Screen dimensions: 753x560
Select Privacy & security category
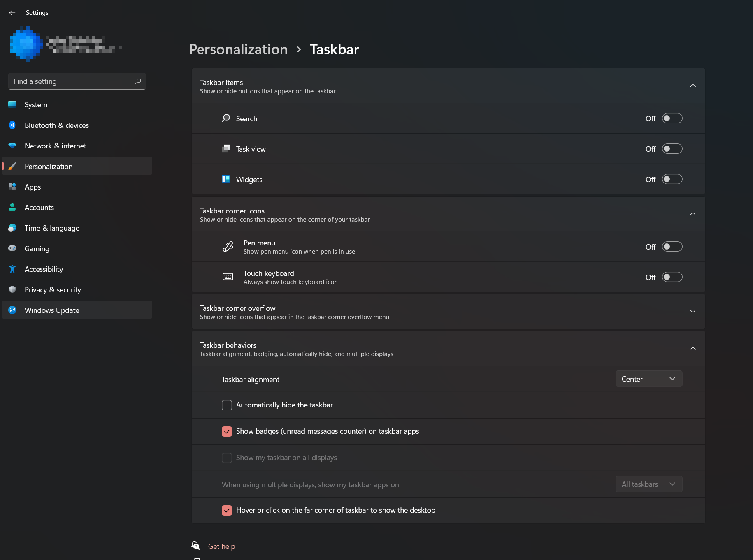pos(77,289)
